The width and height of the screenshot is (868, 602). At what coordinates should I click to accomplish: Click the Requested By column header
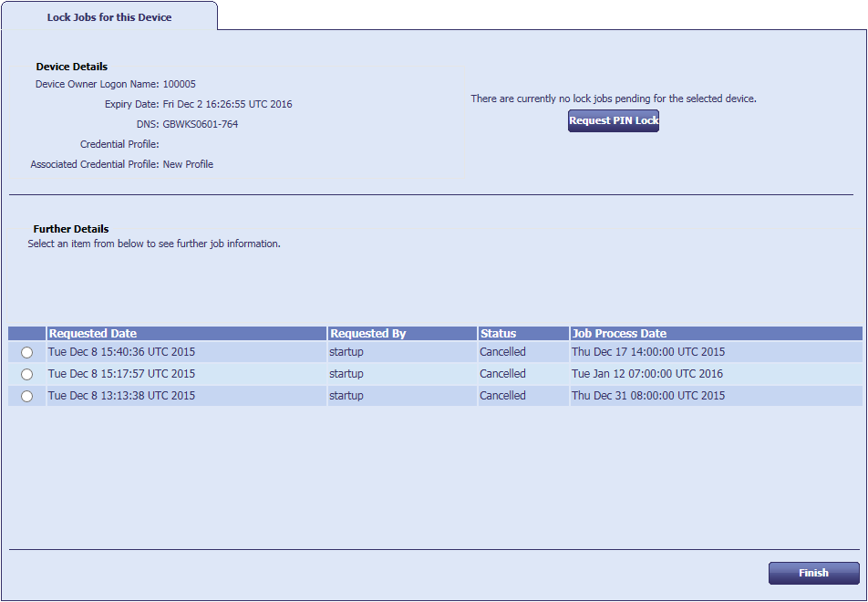pos(367,334)
